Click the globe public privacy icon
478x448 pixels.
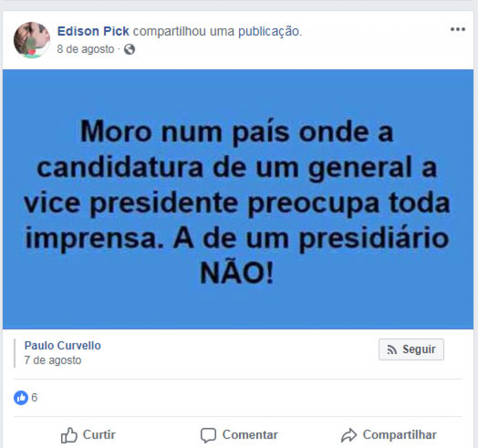[129, 49]
